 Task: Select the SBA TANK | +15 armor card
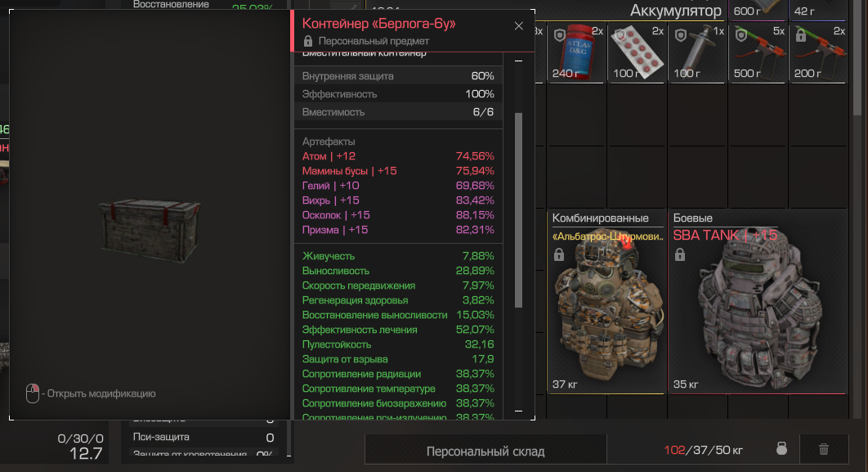(757, 303)
